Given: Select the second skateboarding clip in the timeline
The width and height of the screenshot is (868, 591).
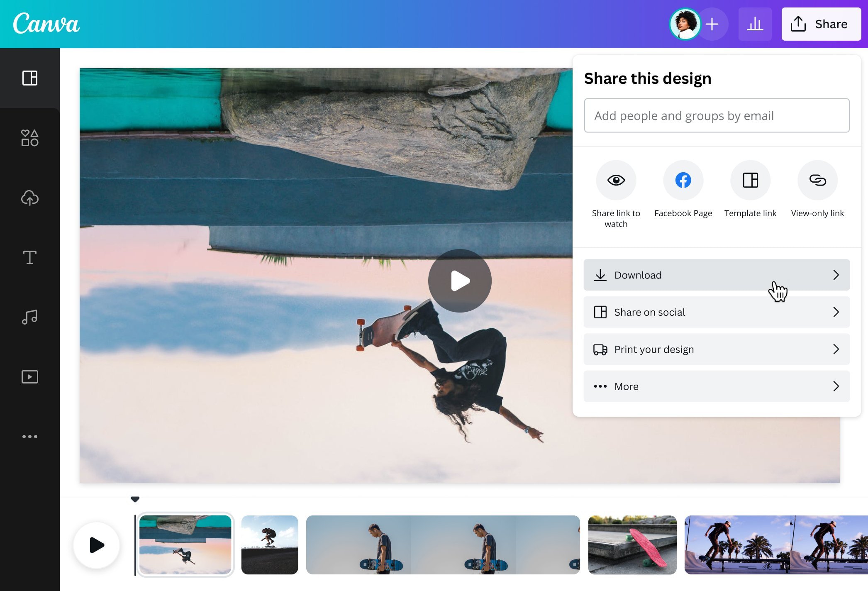Looking at the screenshot, I should 269,545.
